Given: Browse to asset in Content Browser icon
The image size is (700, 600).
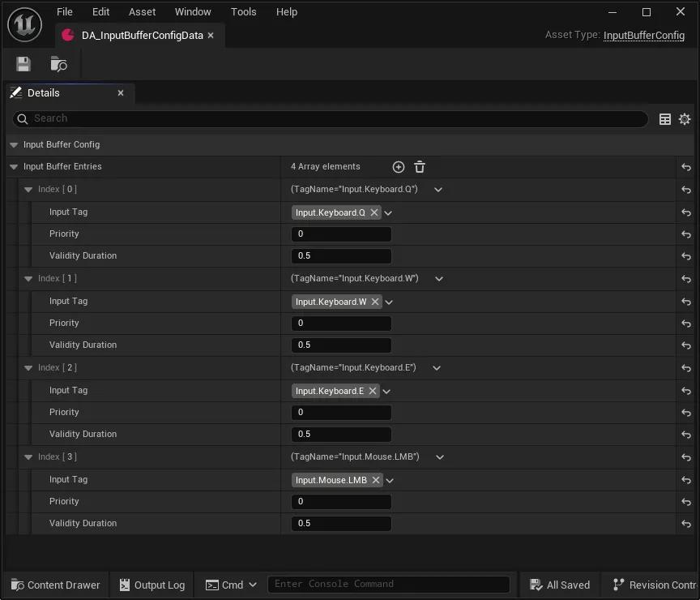Looking at the screenshot, I should point(58,64).
